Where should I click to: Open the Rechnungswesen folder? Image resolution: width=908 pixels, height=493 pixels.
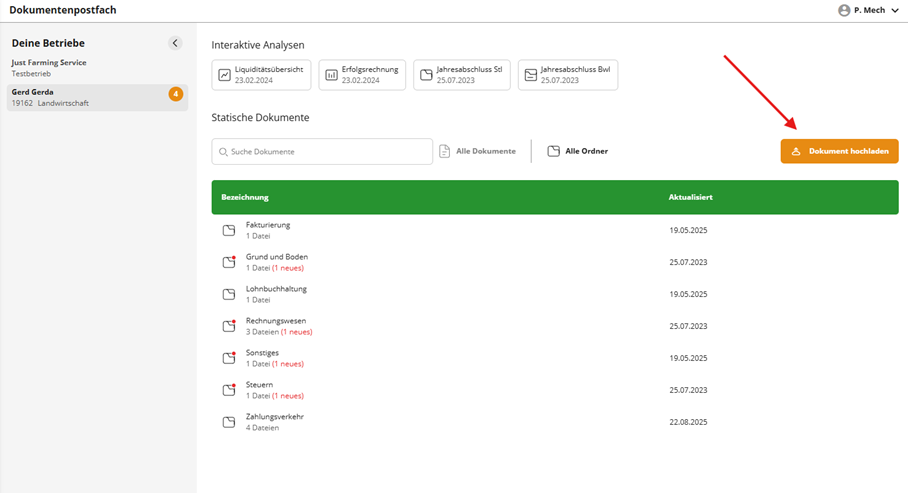(x=555, y=326)
